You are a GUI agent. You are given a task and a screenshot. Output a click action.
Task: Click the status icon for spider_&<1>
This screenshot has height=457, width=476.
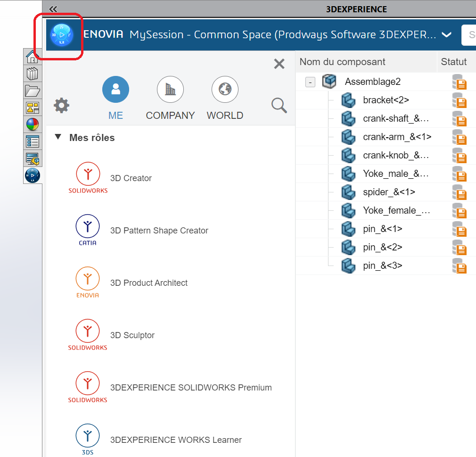coord(460,192)
